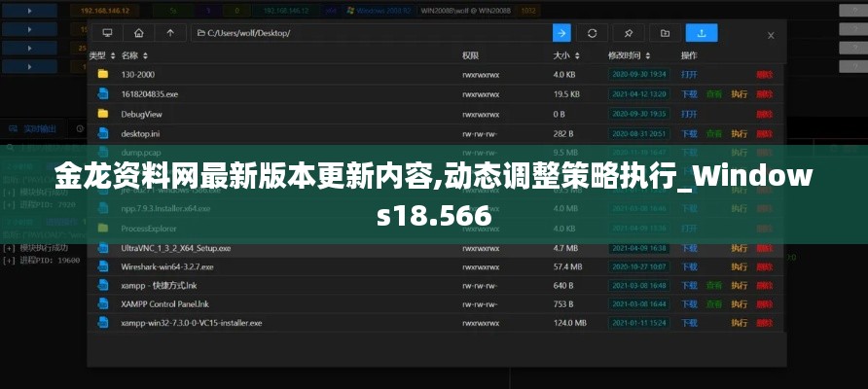Click the blue go-to-path arrow button
868x389 pixels.
561,33
